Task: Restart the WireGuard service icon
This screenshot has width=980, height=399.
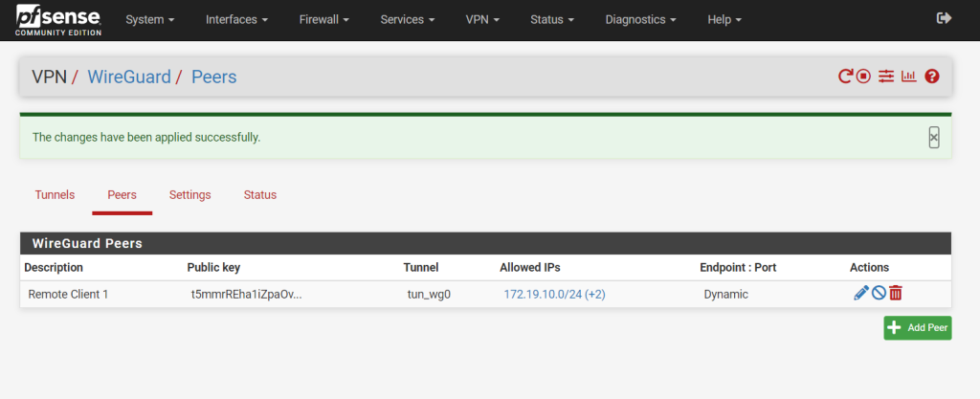Action: 845,77
